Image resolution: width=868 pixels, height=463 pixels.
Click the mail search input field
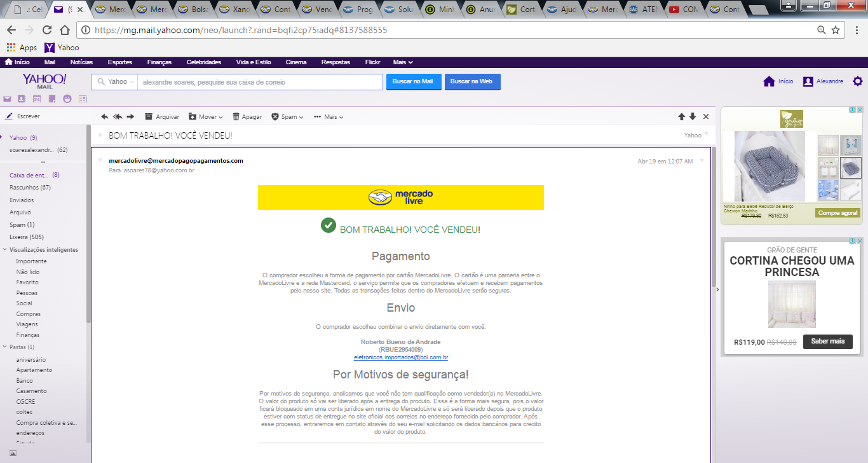[261, 82]
